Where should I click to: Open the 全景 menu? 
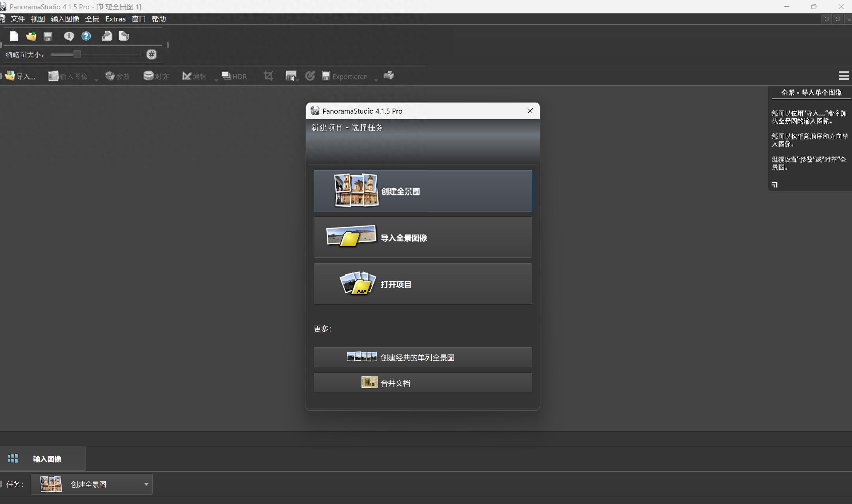tap(92, 19)
